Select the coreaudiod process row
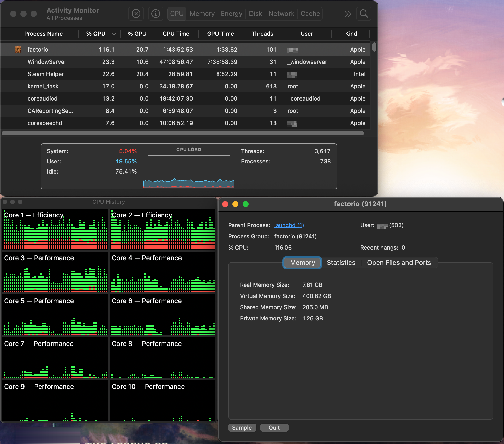504x444 pixels. coord(185,98)
